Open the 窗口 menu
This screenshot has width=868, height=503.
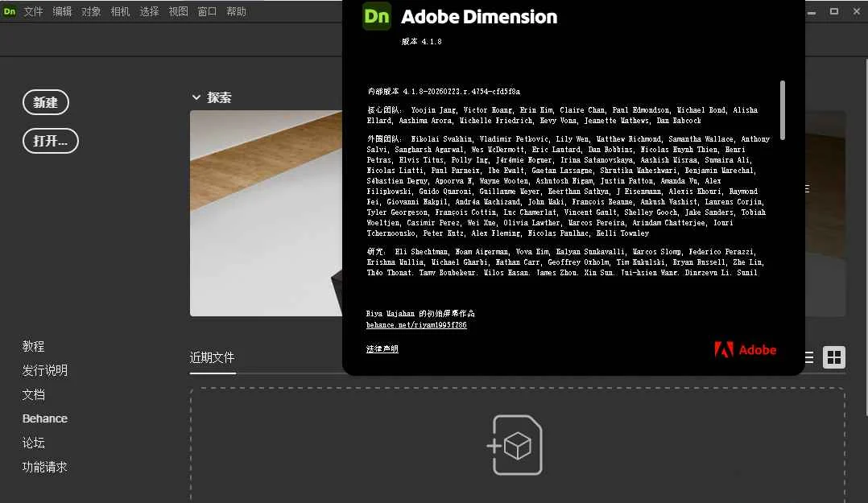click(207, 11)
